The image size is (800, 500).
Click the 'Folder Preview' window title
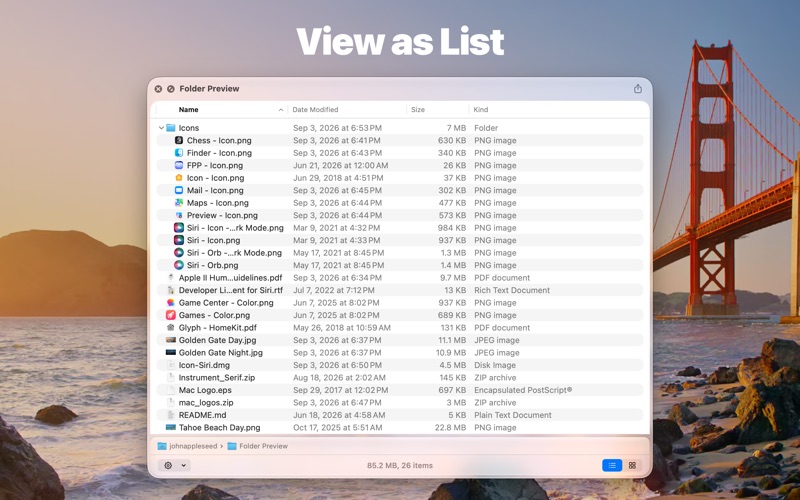click(209, 89)
